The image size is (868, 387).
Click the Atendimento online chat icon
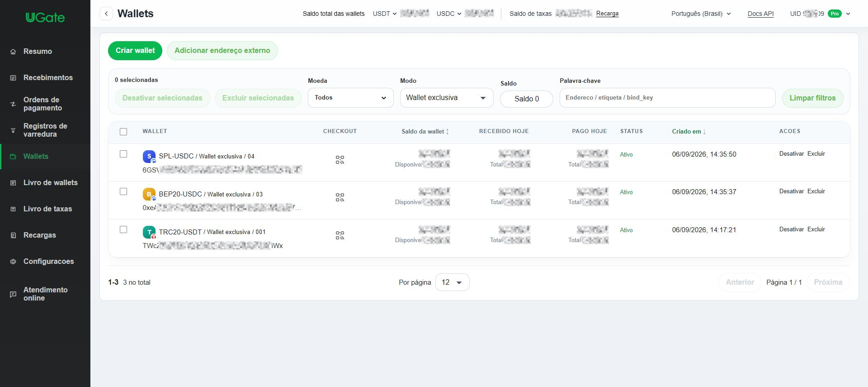13,294
